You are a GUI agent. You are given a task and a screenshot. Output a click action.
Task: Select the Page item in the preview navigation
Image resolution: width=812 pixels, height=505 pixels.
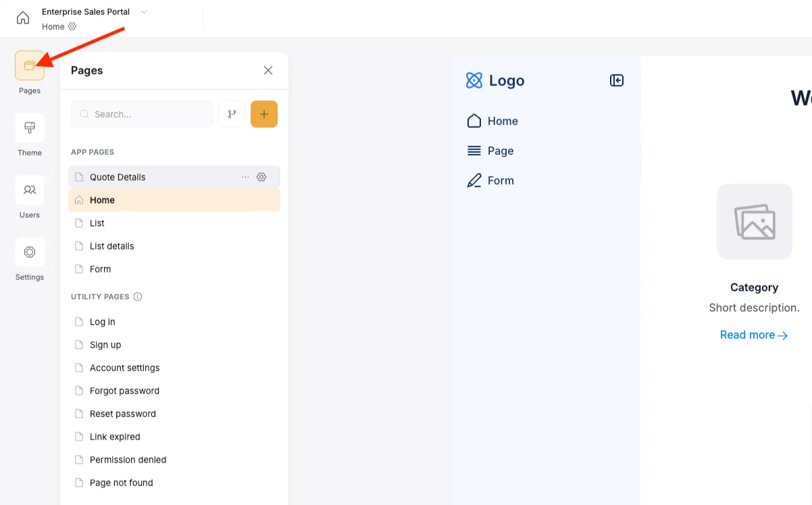(x=500, y=150)
